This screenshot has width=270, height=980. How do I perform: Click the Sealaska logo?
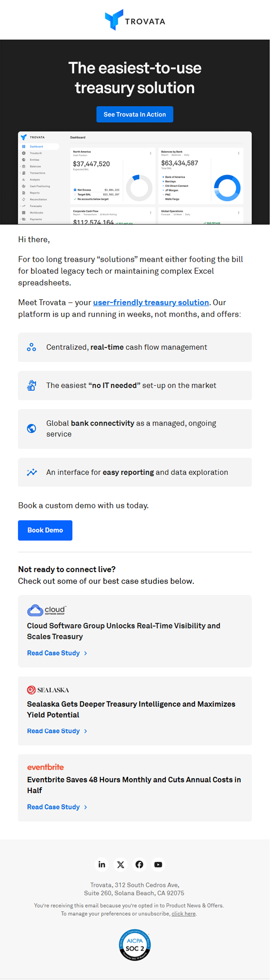click(x=48, y=690)
